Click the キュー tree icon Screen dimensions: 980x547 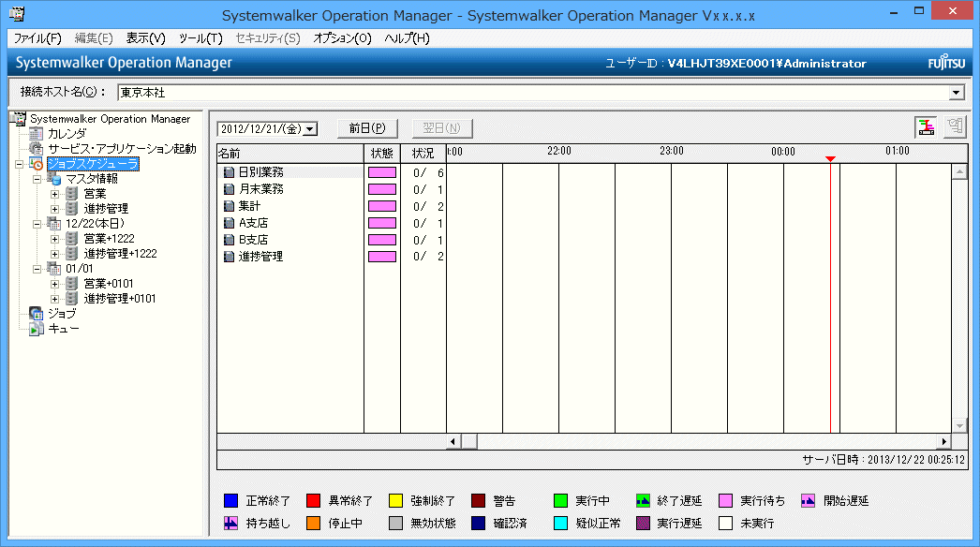tap(37, 329)
